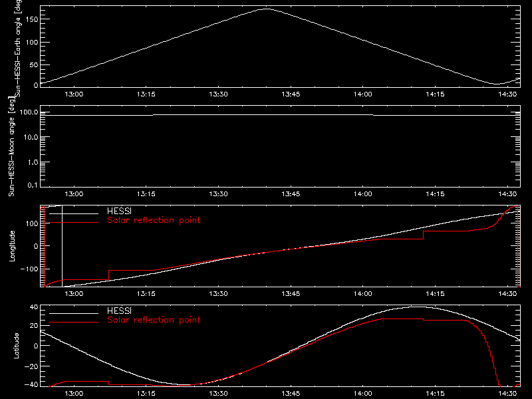Click 14:00 label under Moon angle plot
Screen dimensions: 532x399
click(363, 194)
